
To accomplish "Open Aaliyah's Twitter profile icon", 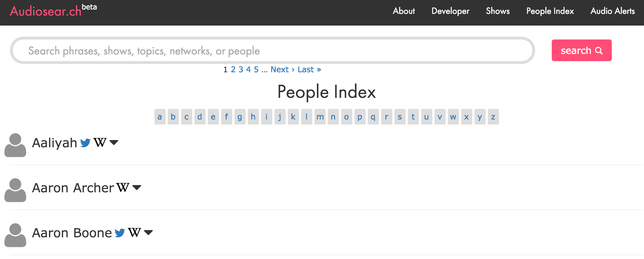I will pyautogui.click(x=85, y=143).
